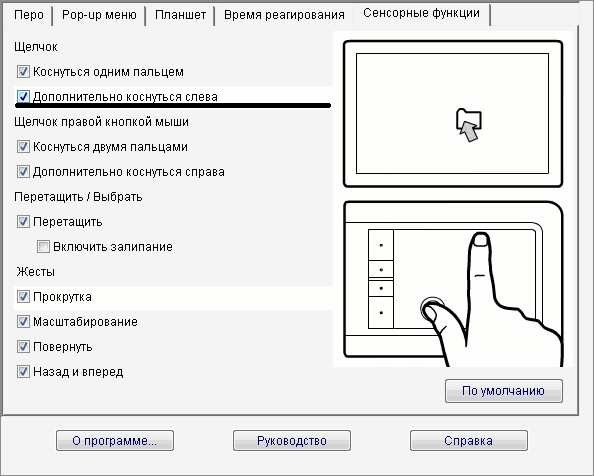
Task: Select the Планшет tab
Action: (x=180, y=15)
